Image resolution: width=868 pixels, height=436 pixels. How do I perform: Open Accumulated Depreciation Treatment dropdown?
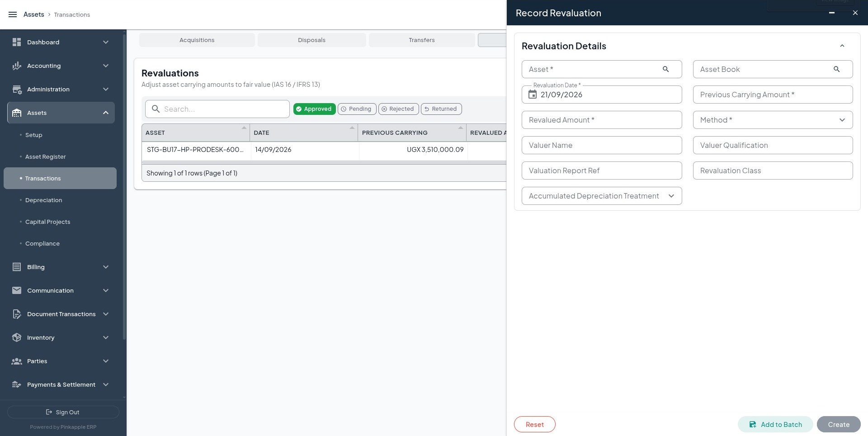tap(602, 196)
